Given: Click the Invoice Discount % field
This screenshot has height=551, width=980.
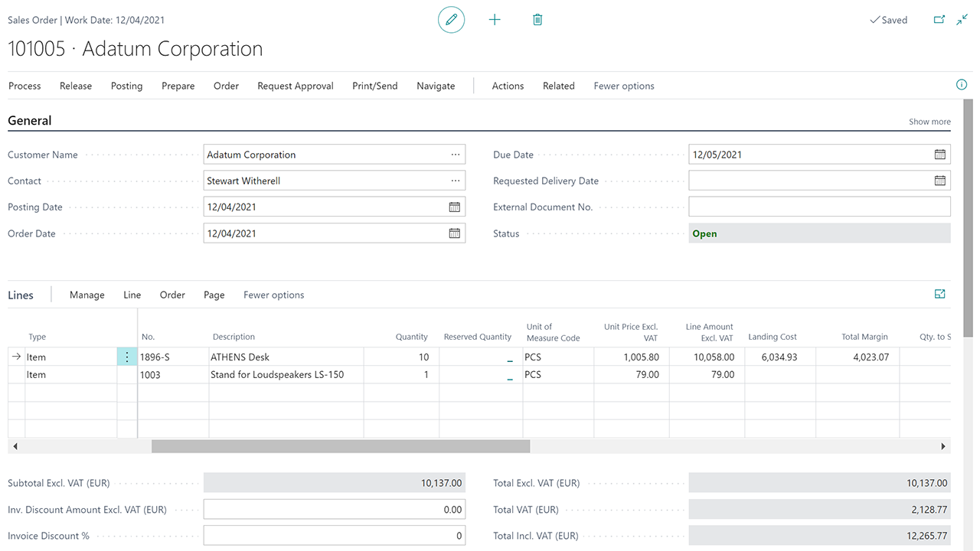Looking at the screenshot, I should click(335, 536).
